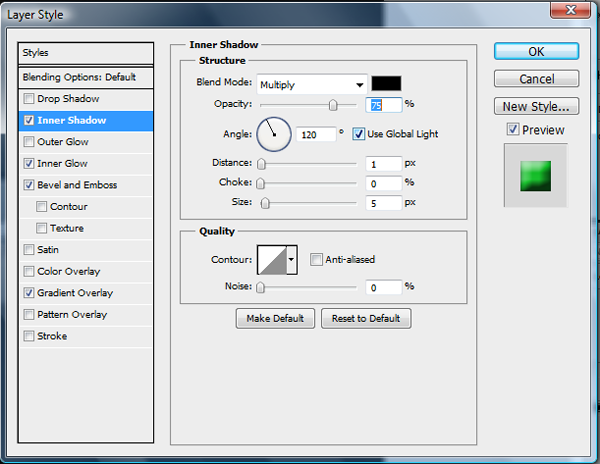The width and height of the screenshot is (600, 464).
Task: Enable the Color Overlay checkbox
Action: [29, 271]
